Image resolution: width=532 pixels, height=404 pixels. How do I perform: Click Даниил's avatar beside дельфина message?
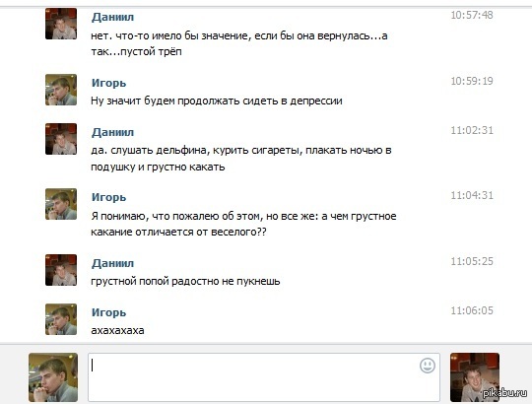pyautogui.click(x=61, y=139)
